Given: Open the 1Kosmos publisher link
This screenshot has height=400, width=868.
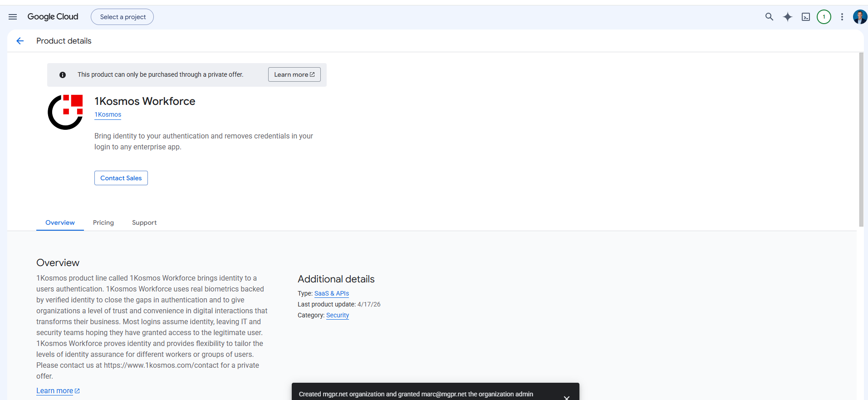Looking at the screenshot, I should pyautogui.click(x=108, y=114).
